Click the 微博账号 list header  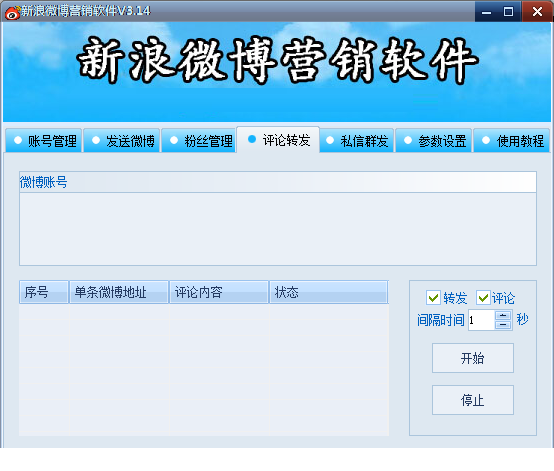[x=278, y=182]
